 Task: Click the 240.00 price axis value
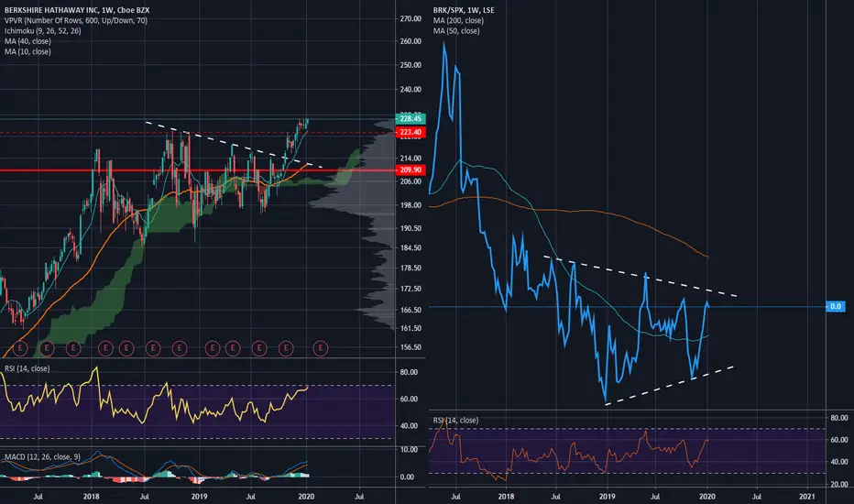point(411,90)
